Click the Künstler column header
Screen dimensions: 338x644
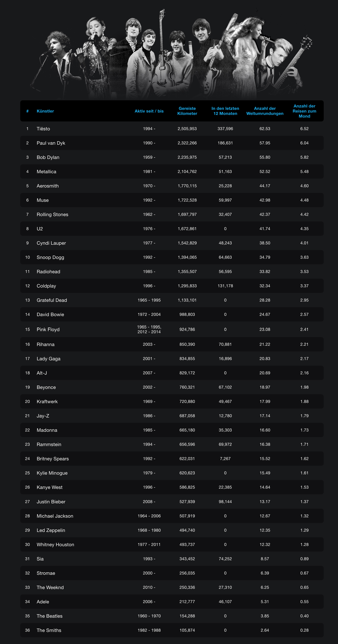click(45, 111)
